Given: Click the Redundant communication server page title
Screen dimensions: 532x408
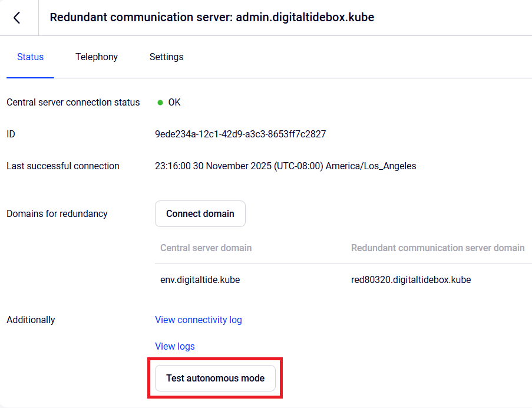Looking at the screenshot, I should click(212, 18).
